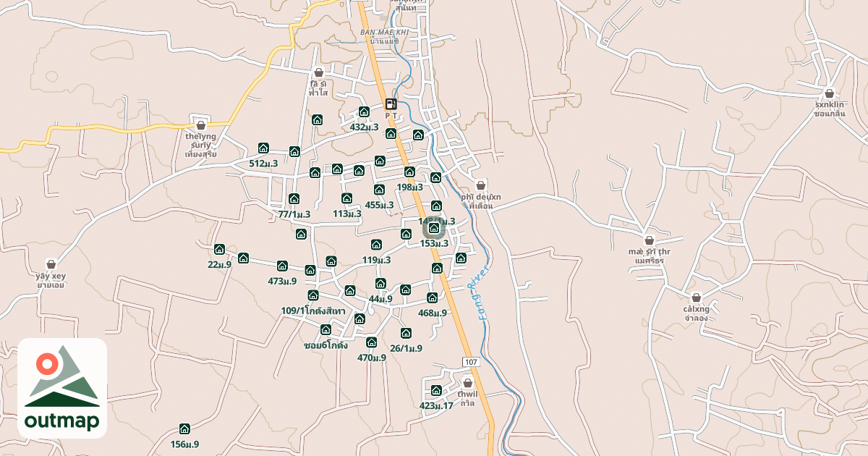This screenshot has height=456, width=868.
Task: Click the house marker labeled 77/1ม.3
Action: [294, 198]
